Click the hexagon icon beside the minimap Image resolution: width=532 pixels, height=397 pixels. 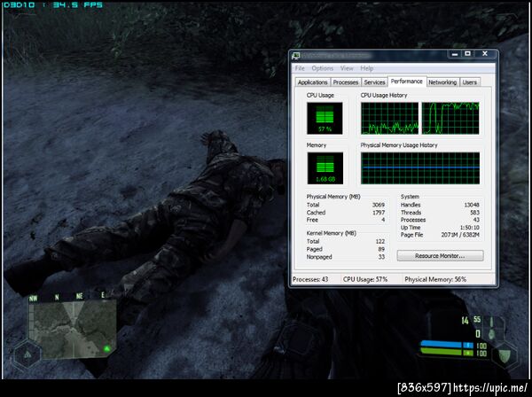coord(27,354)
